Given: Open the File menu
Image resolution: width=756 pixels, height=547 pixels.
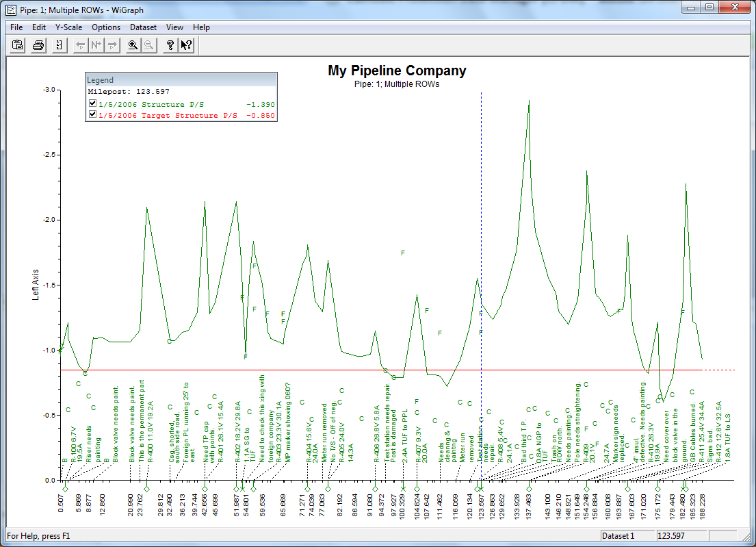Looking at the screenshot, I should coord(16,27).
